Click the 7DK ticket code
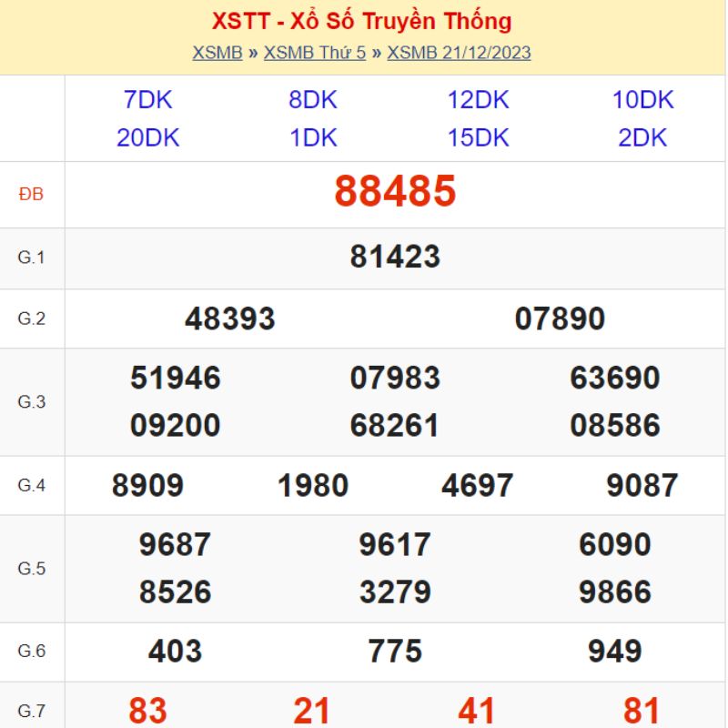This screenshot has width=728, height=728. [x=147, y=100]
